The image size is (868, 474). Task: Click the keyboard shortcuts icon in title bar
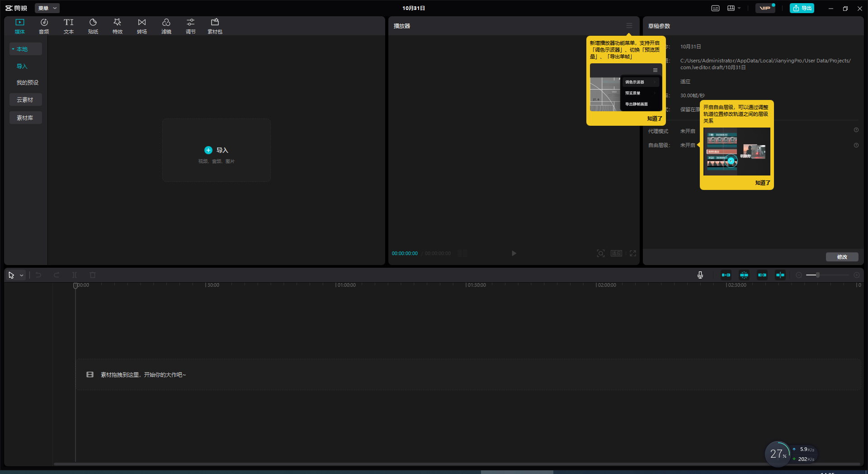[715, 8]
